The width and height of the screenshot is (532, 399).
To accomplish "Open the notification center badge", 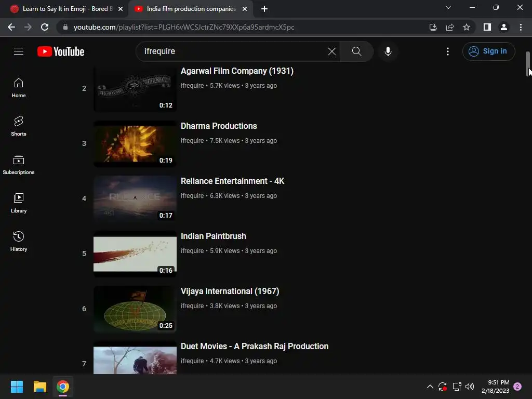I will (518, 387).
